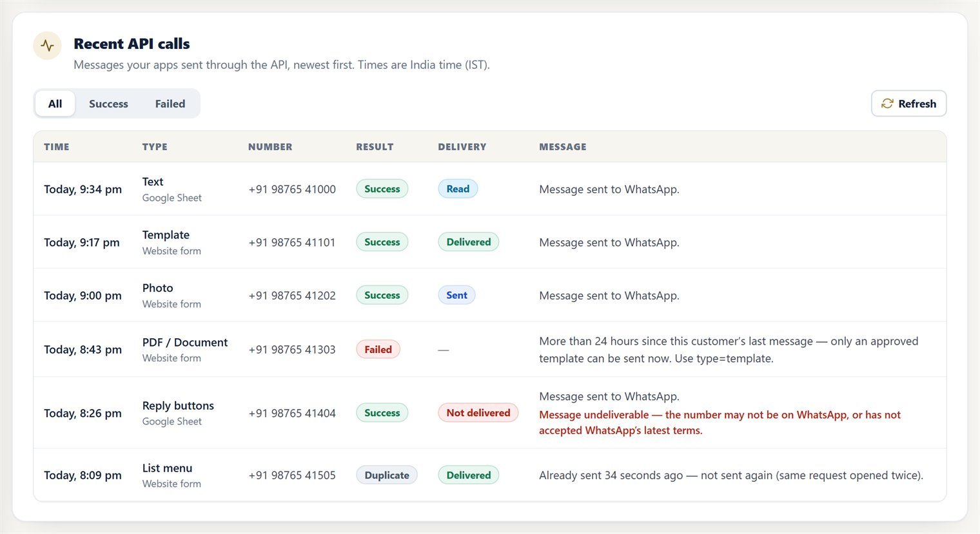Filter calls using the Success tab
Image resolution: width=980 pixels, height=534 pixels.
coord(108,104)
